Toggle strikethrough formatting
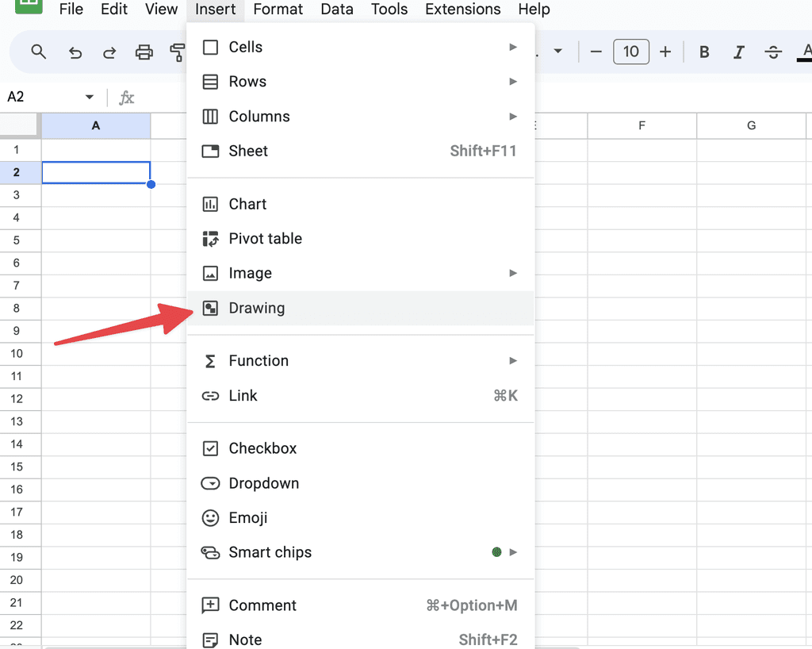Image resolution: width=812 pixels, height=649 pixels. coord(773,52)
